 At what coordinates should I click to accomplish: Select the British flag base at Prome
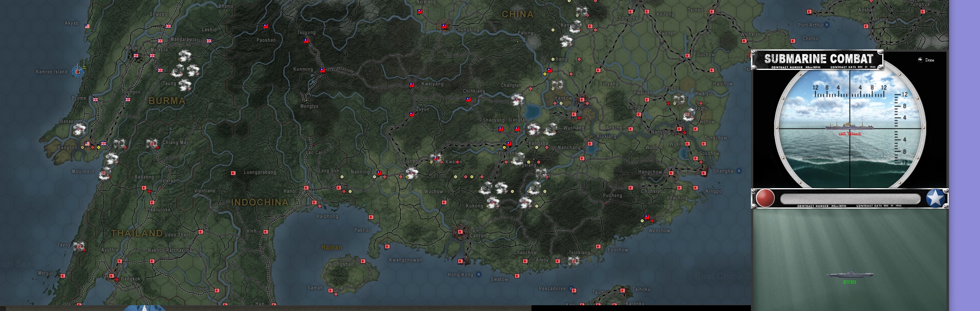coord(95,100)
